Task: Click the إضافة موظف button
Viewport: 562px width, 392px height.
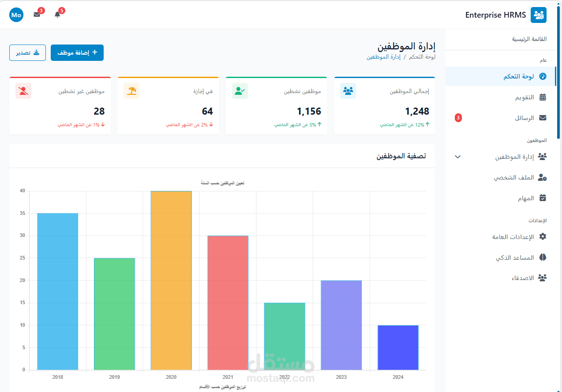Action: pyautogui.click(x=77, y=52)
